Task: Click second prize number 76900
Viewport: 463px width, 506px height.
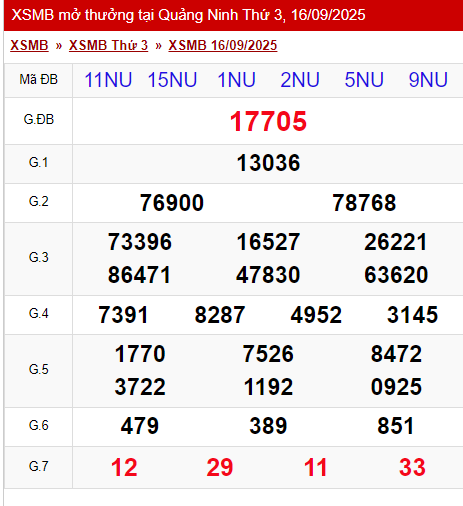Action: 172,203
